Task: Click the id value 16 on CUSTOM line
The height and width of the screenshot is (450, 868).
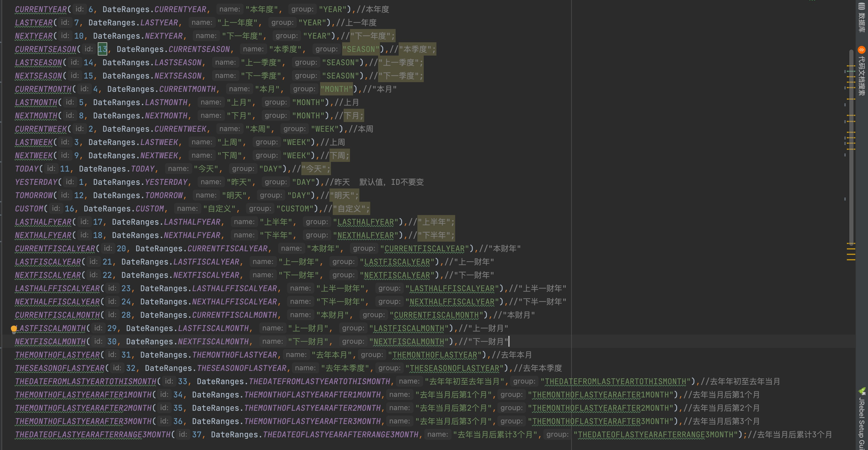Action: click(x=70, y=209)
